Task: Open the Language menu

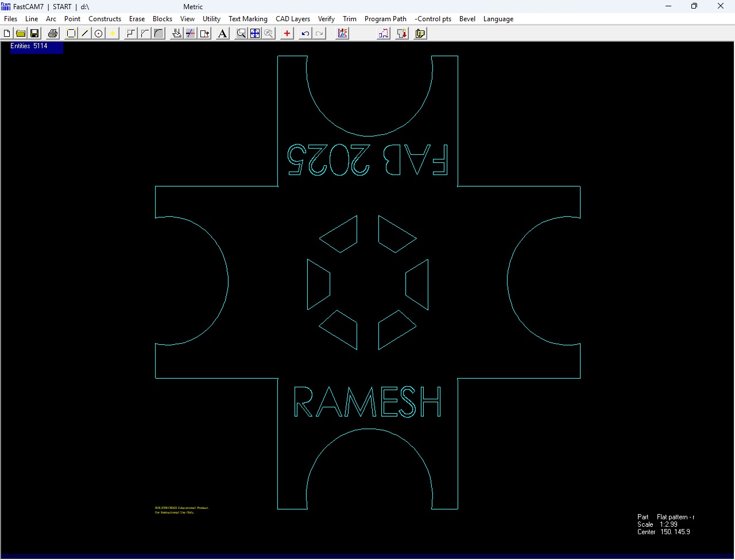Action: [x=498, y=19]
